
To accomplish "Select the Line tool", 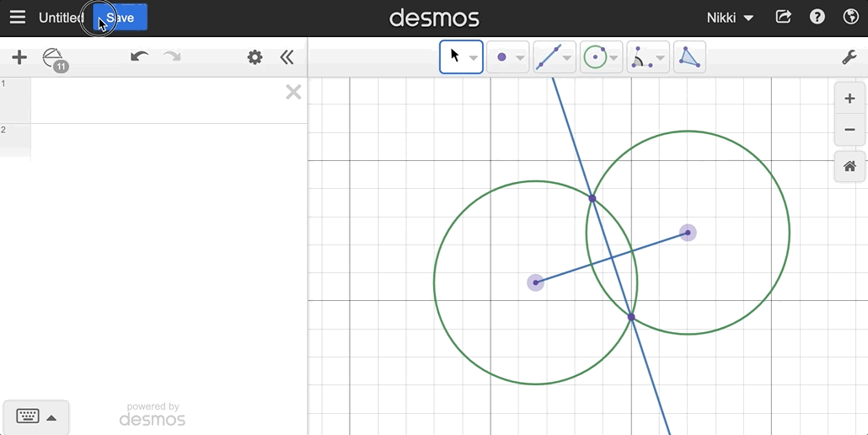I will pyautogui.click(x=548, y=57).
